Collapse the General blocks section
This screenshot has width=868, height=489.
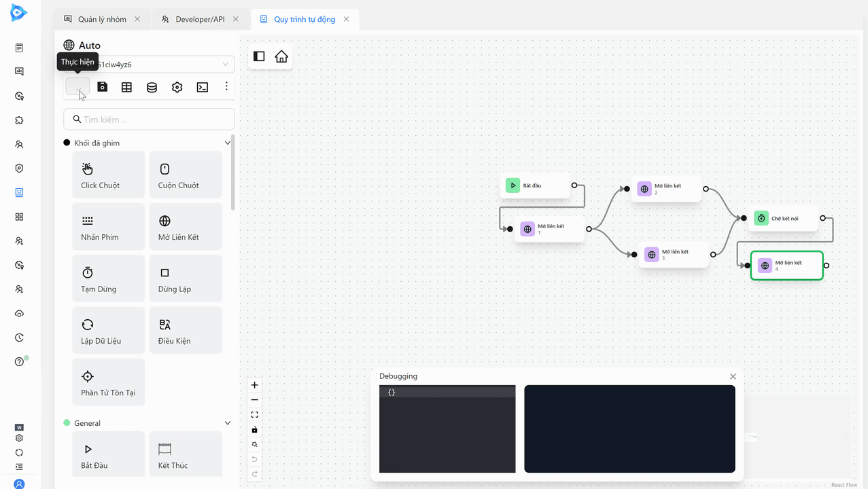click(228, 423)
